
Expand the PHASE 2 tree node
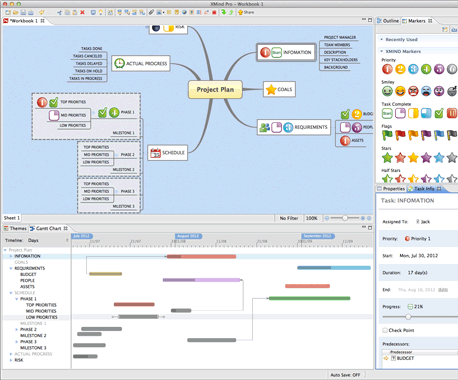(17, 329)
